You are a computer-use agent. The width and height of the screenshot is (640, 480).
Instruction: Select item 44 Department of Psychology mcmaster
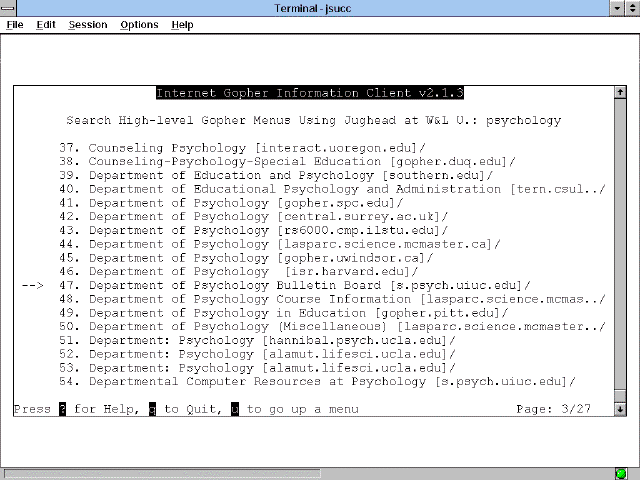(280, 244)
